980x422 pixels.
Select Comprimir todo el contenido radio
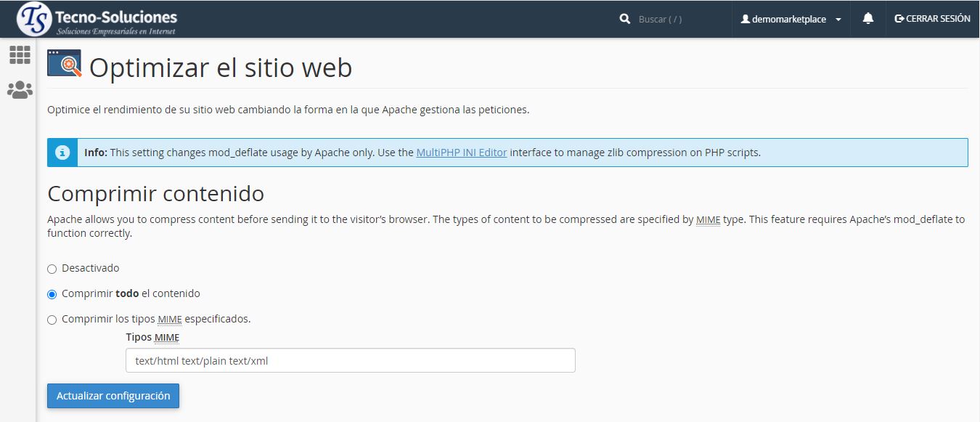tap(52, 294)
